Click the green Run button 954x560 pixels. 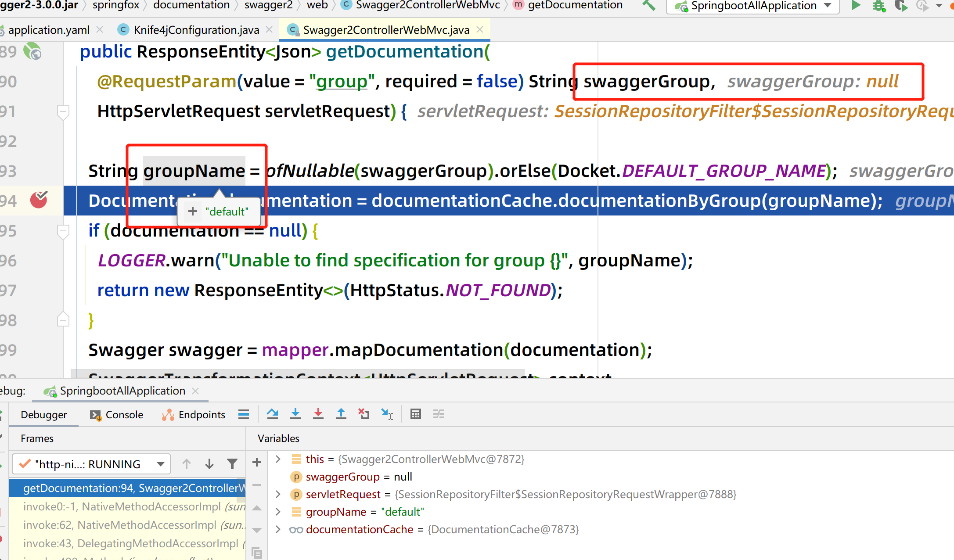856,6
